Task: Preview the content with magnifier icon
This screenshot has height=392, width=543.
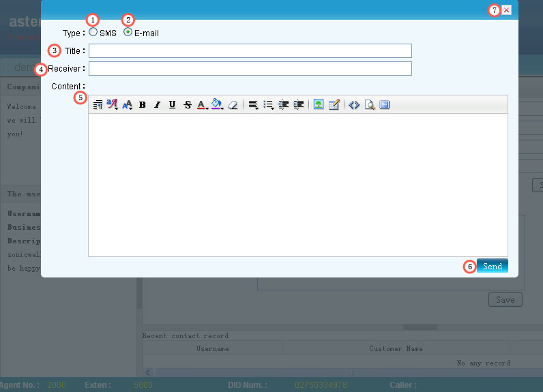Action: (x=370, y=104)
